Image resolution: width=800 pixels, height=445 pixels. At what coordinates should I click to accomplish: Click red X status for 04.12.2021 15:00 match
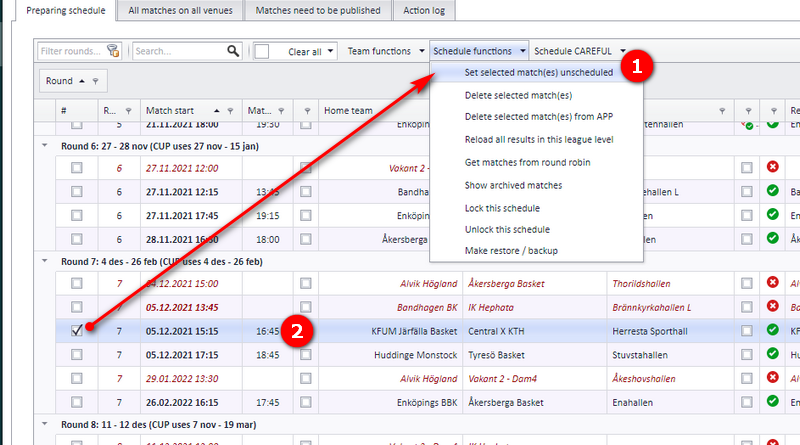772,282
